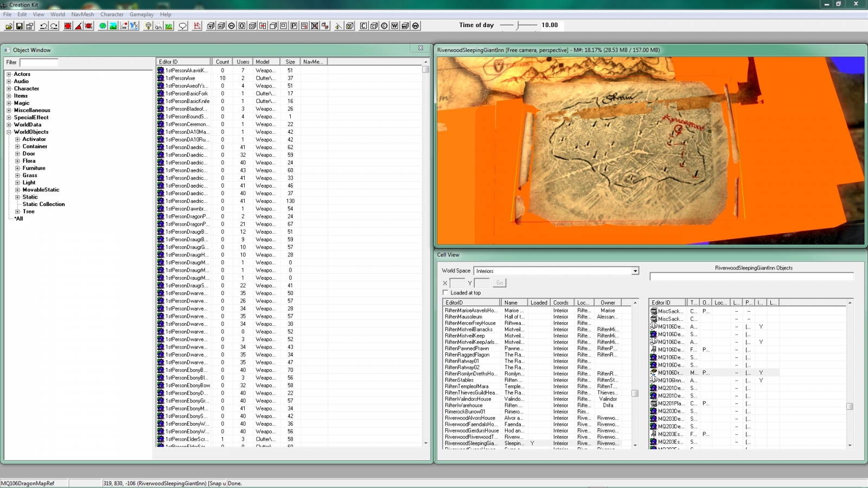The height and width of the screenshot is (488, 868).
Task: Enable the Loaded at top checkbox
Action: [446, 292]
